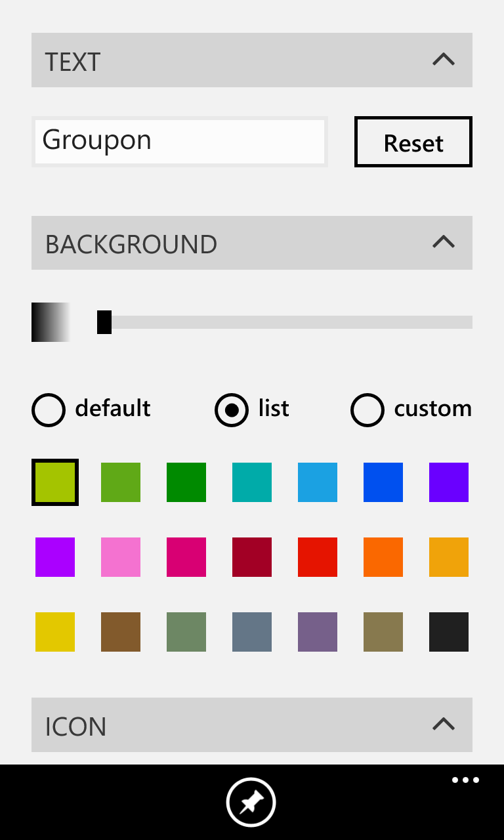Click the gradient preview thumbnail
504x840 pixels.
click(51, 322)
